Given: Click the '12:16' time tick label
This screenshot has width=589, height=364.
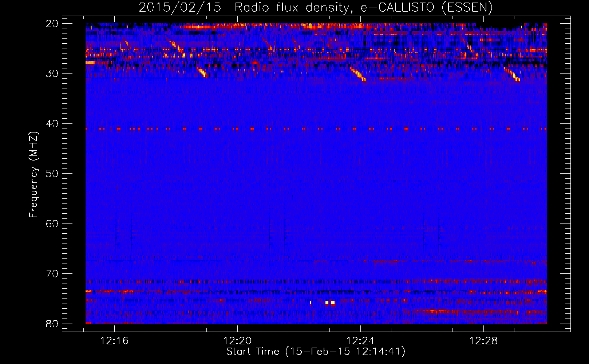Looking at the screenshot, I should pos(115,341).
